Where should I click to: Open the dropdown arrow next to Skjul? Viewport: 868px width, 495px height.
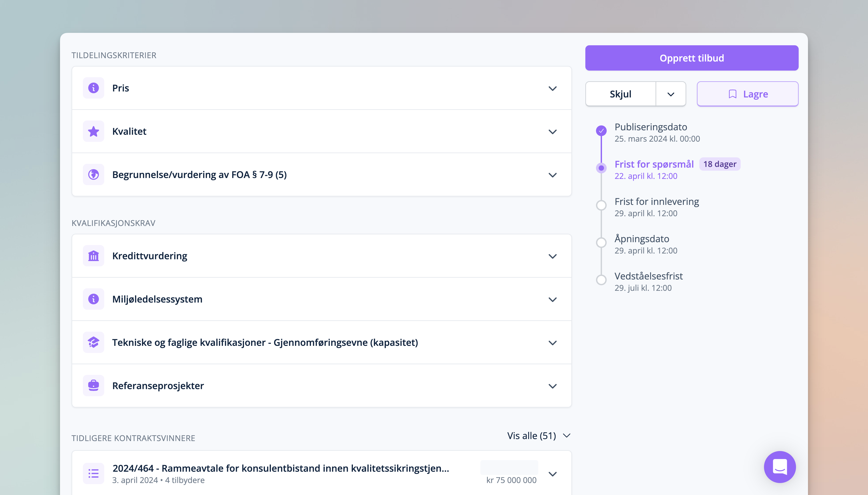tap(670, 94)
